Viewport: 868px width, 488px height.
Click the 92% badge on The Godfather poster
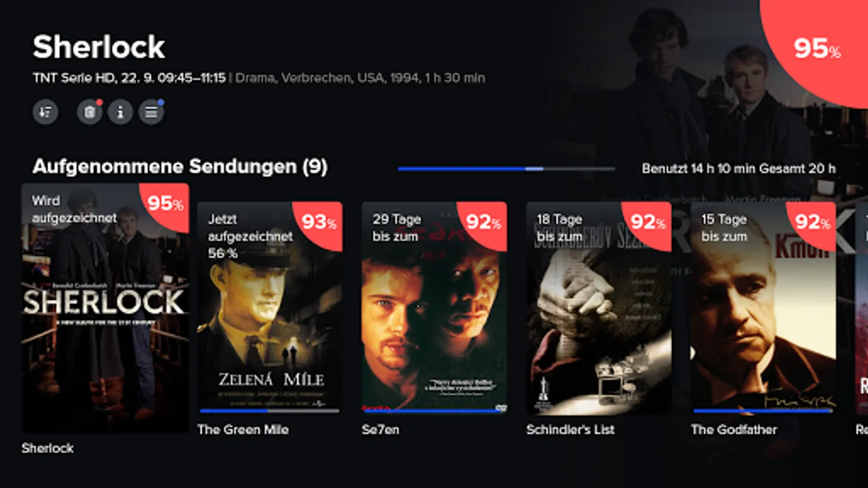click(813, 223)
